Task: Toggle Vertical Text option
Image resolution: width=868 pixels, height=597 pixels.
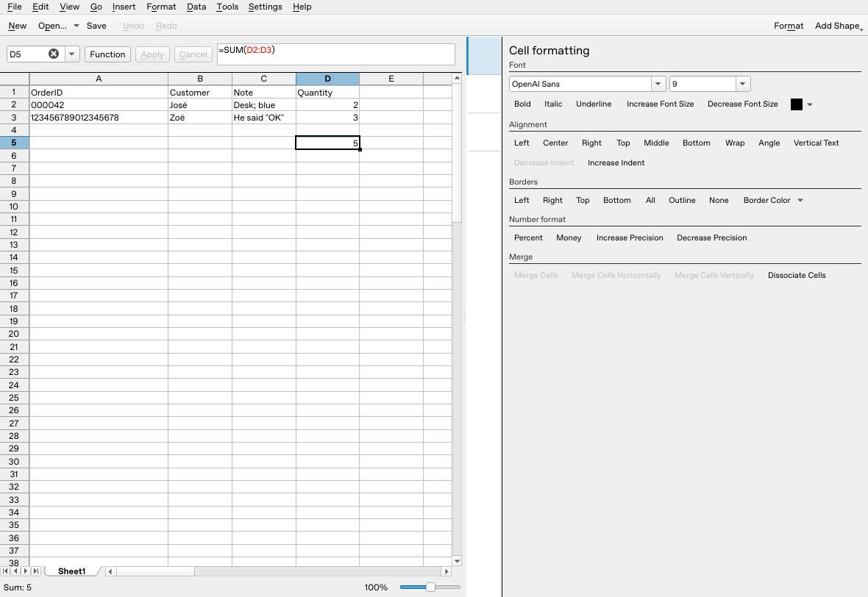Action: (816, 143)
